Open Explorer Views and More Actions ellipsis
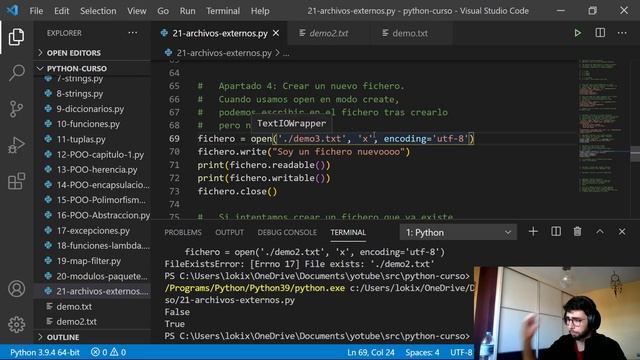This screenshot has width=640, height=360. tap(133, 33)
